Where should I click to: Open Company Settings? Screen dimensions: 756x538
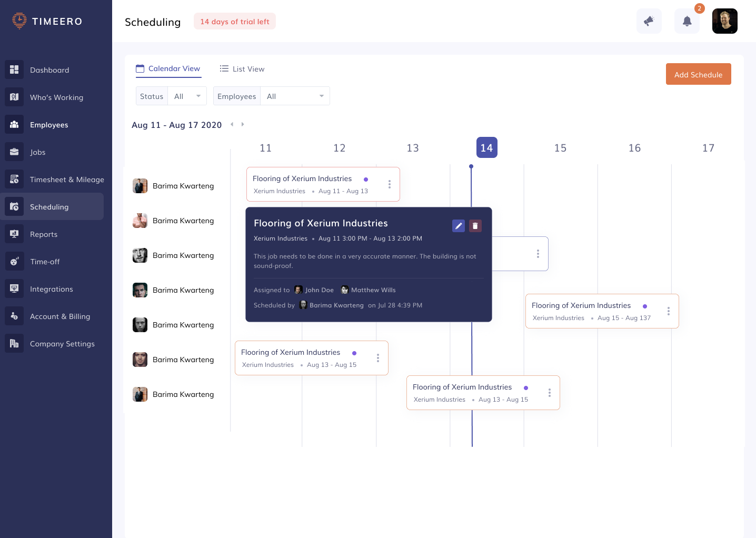[62, 343]
